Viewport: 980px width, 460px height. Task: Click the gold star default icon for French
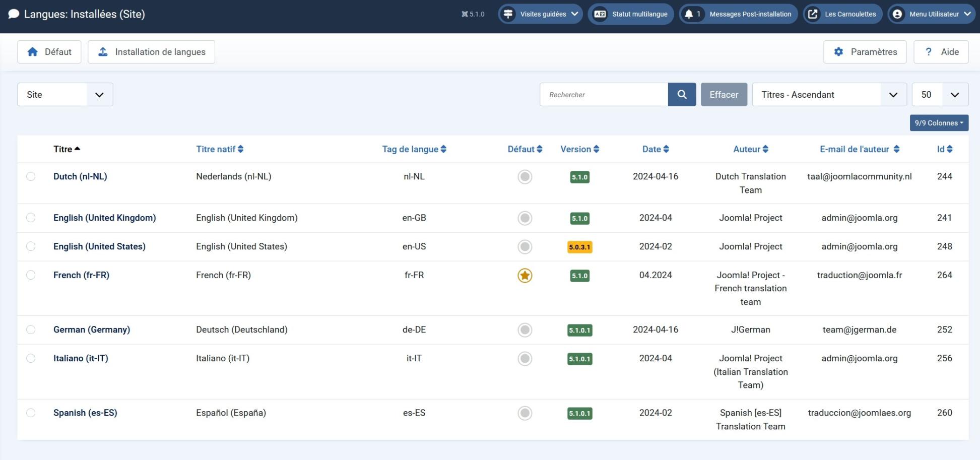[525, 276]
